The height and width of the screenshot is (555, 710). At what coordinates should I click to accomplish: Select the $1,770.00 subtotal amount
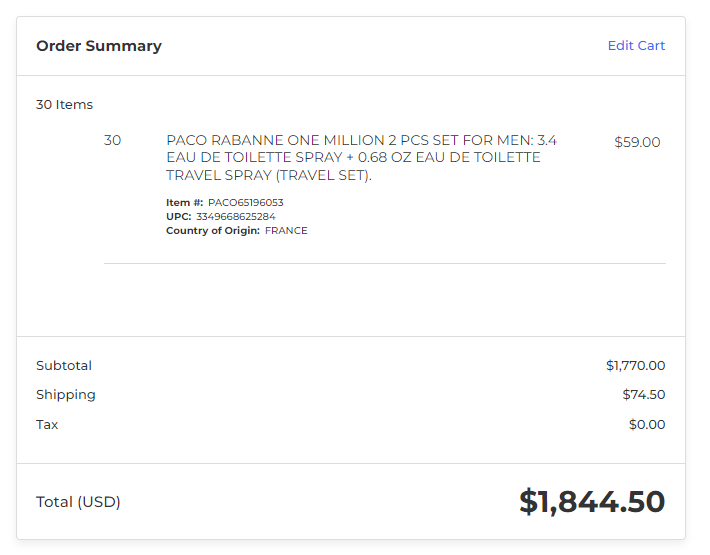(635, 365)
